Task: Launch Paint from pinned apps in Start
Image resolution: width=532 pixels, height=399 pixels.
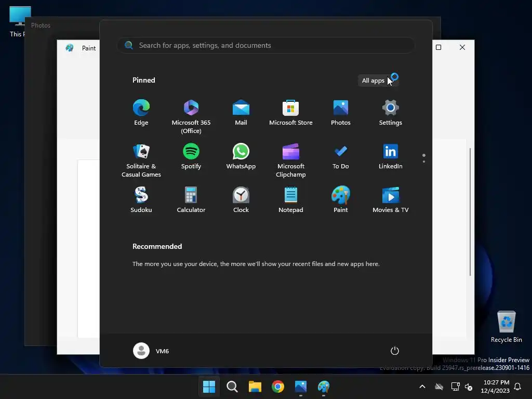Action: (x=341, y=200)
